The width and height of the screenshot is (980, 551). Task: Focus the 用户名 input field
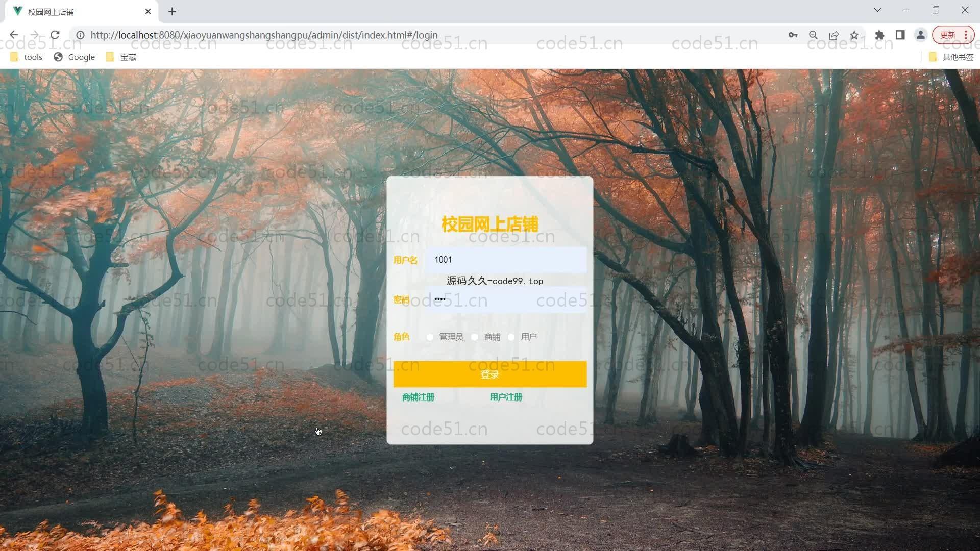click(506, 260)
